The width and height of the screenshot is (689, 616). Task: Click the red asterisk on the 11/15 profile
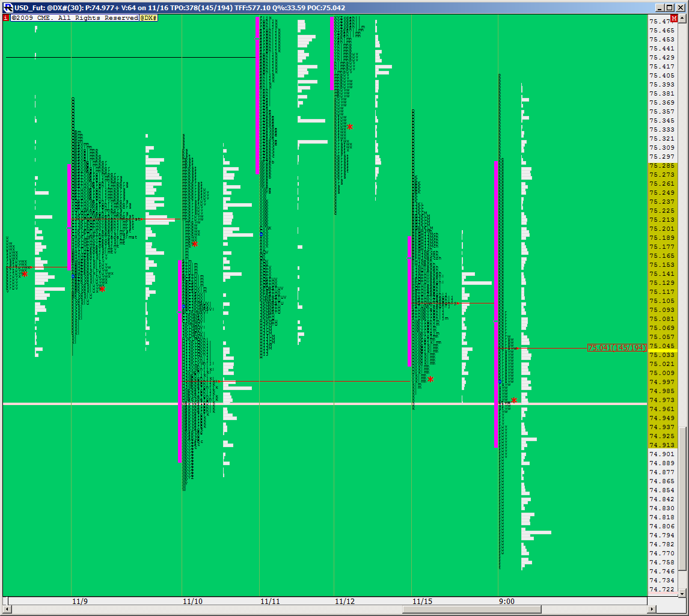click(430, 380)
